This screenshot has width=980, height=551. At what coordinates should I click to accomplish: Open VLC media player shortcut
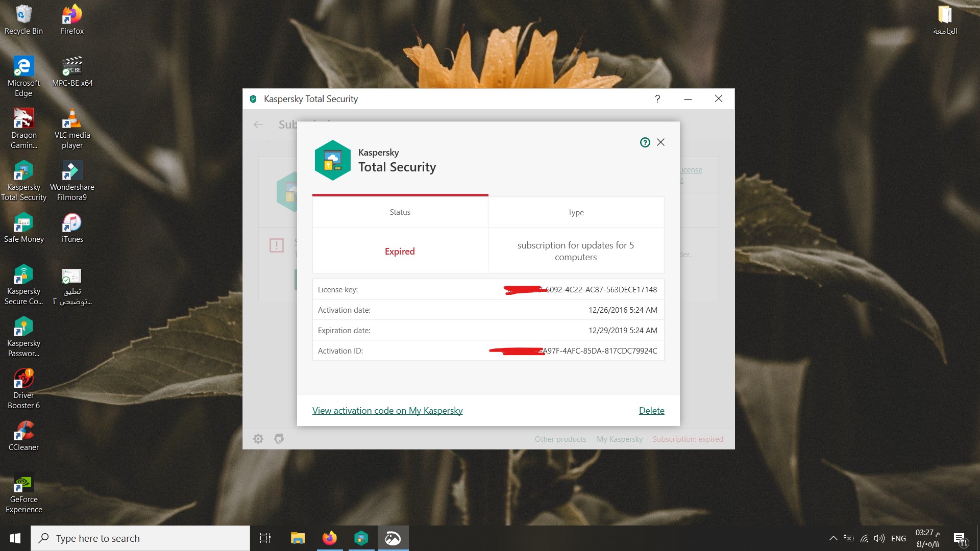(72, 129)
